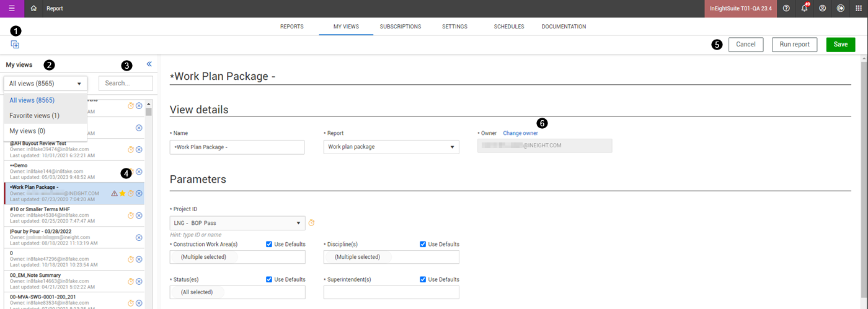868x309 pixels.
Task: Switch to the Subscriptions tab
Action: [x=401, y=27]
